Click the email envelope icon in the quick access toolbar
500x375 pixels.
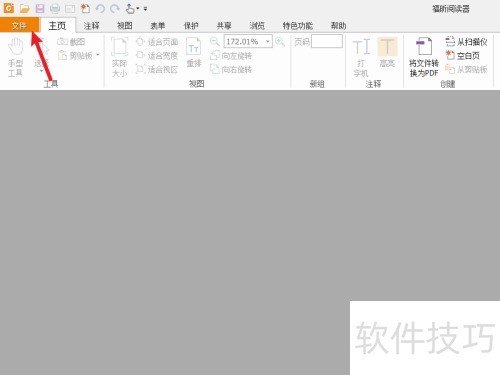(x=70, y=9)
